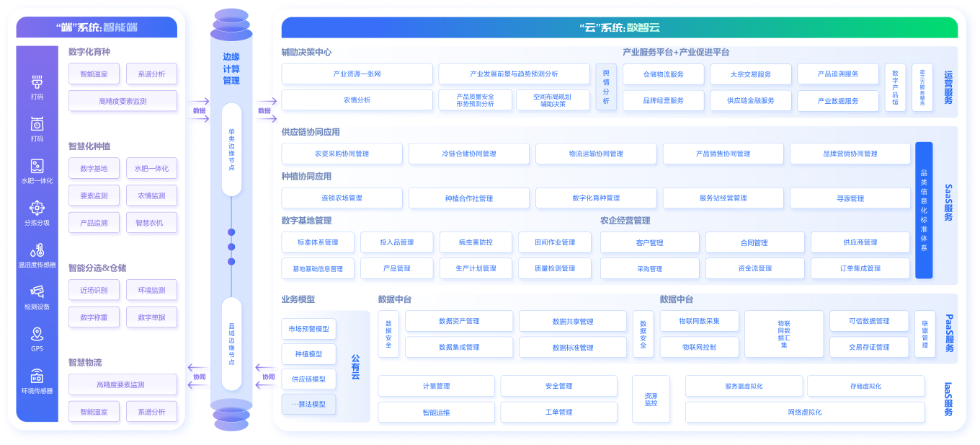Select the 运营服务 vertical label
Image resolution: width=980 pixels, height=445 pixels.
(948, 87)
